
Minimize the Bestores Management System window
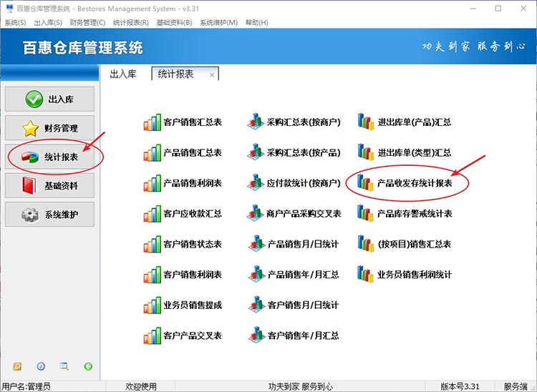473,9
